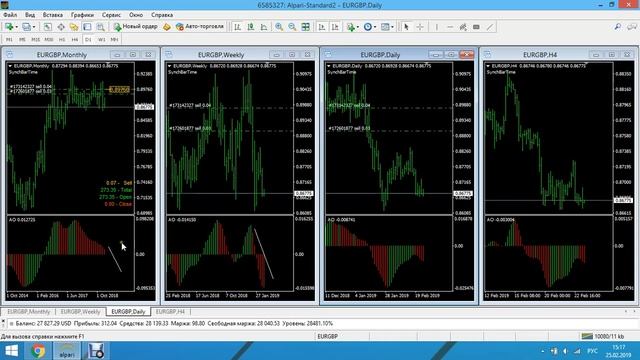Select the MN timeframe
Viewport: 640px width, 360px height.
[114, 40]
